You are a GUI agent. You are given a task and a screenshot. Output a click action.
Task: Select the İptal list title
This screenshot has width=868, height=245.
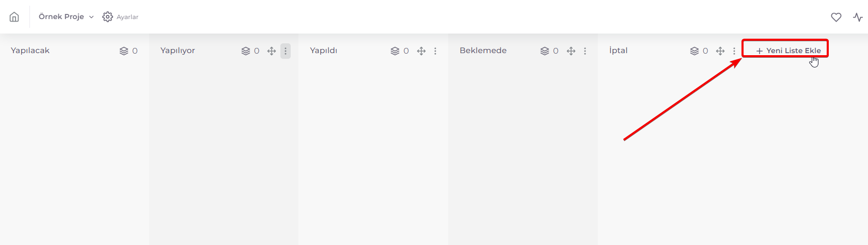click(x=618, y=51)
